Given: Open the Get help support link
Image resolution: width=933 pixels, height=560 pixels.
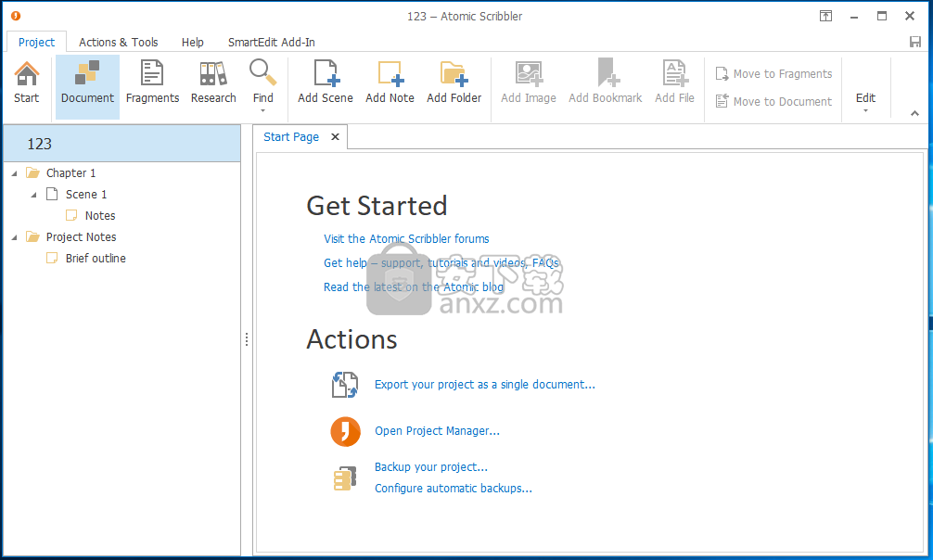Looking at the screenshot, I should pos(441,263).
